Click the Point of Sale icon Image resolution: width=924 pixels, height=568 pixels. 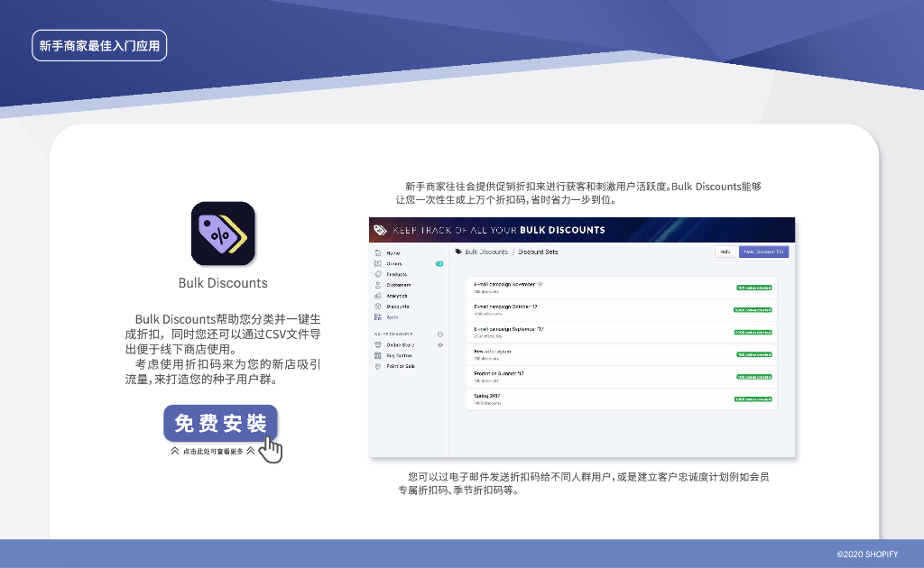click(378, 366)
